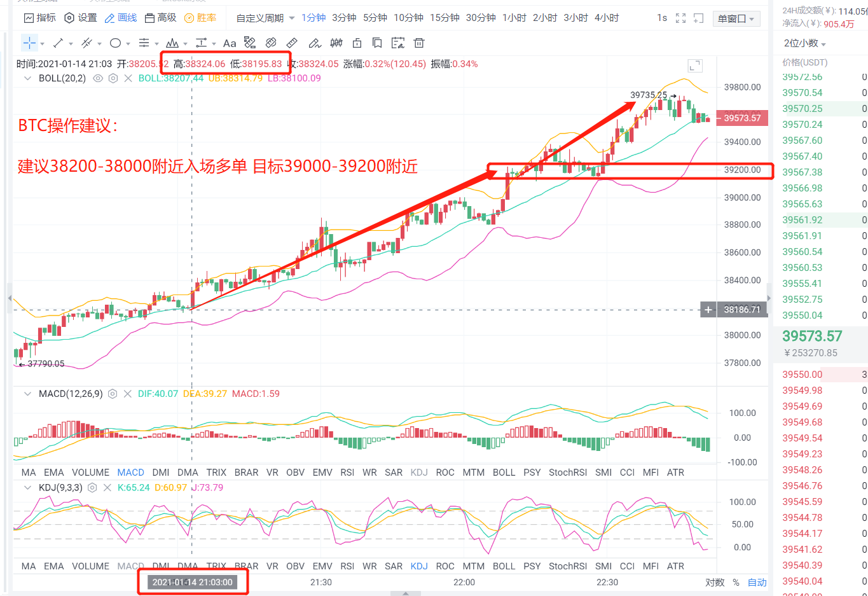
Task: Collapse the KDJ(9,3,3) pane
Action: point(27,488)
